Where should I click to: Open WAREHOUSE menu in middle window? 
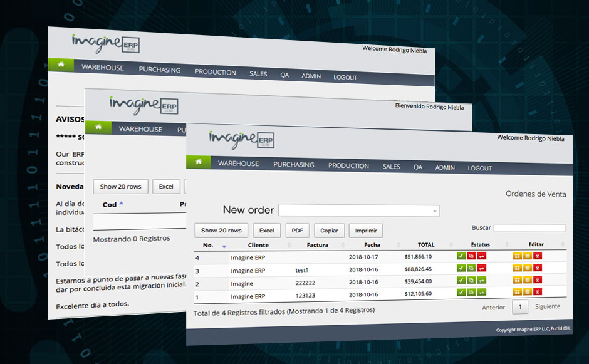pyautogui.click(x=140, y=129)
